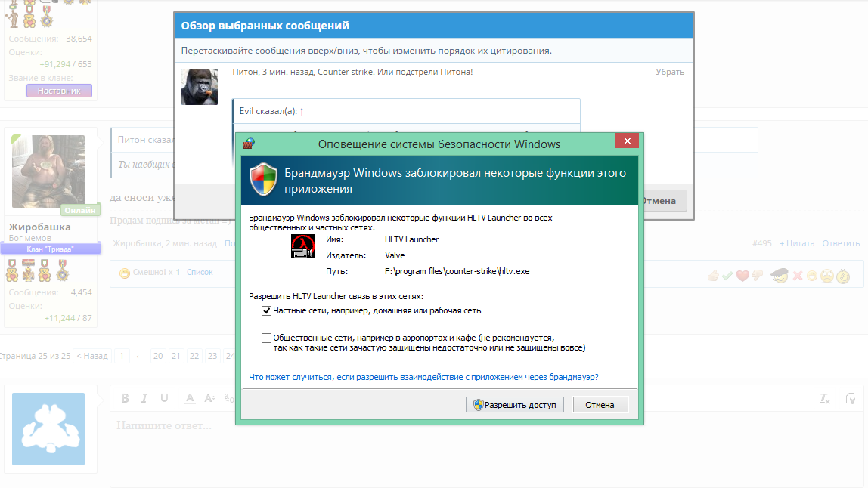Click the Ответить link
Image resolution: width=868 pixels, height=488 pixels.
point(841,243)
